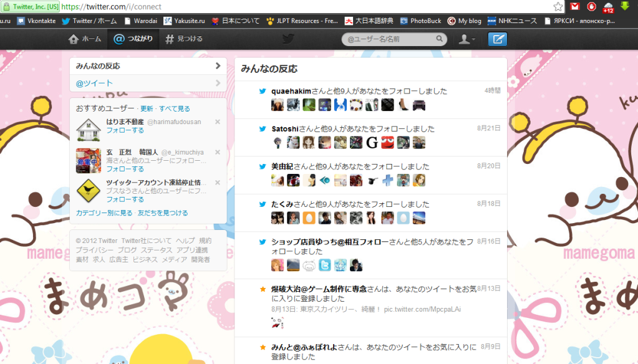638x364 pixels.
Task: Open ステータス footer link
Action: point(157,250)
